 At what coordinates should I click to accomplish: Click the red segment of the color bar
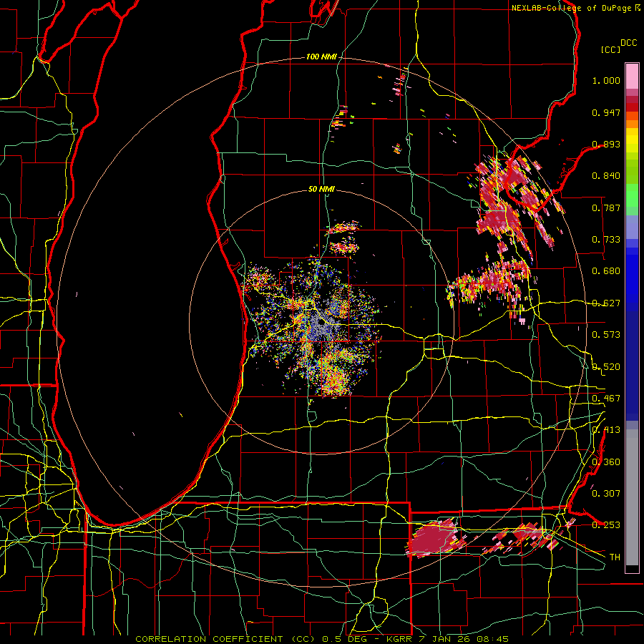click(x=632, y=107)
